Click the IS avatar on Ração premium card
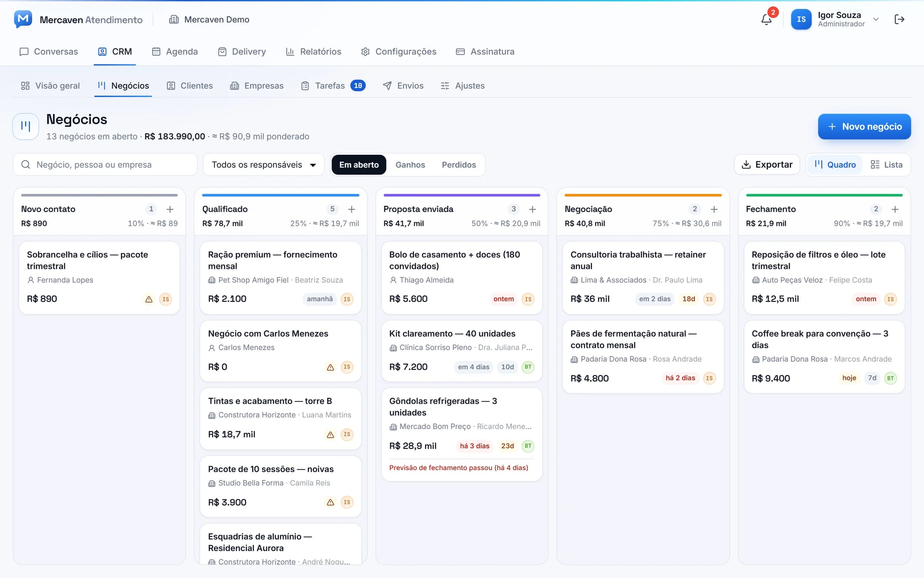The image size is (924, 578). pos(347,299)
